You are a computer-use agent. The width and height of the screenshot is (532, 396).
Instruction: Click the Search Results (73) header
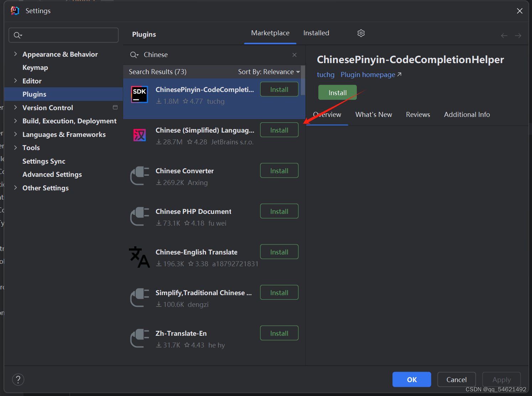point(158,72)
